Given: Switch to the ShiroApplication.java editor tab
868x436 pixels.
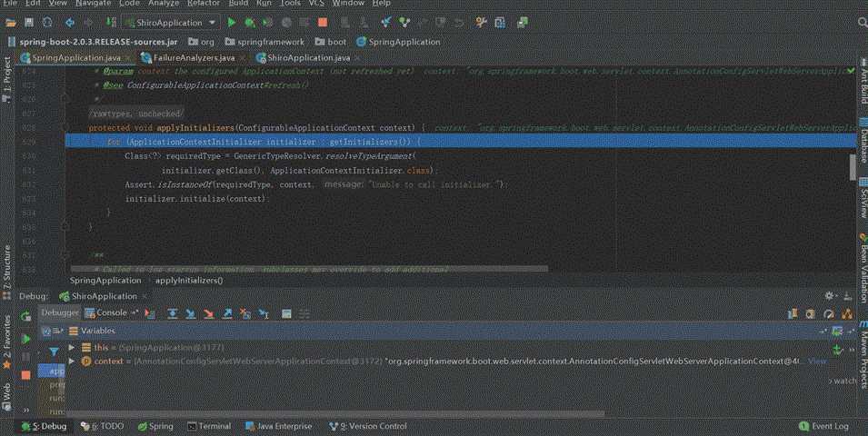Looking at the screenshot, I should [x=307, y=57].
